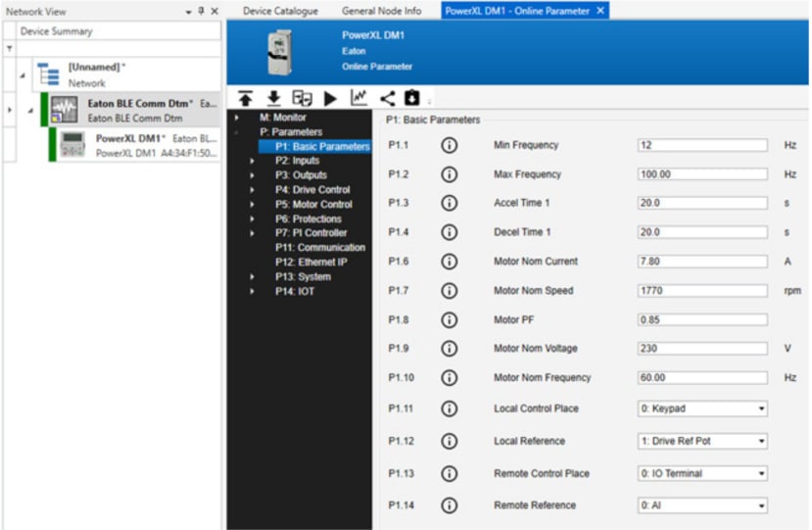Collapse the Eaton BLE Comm Dtm node

(x=31, y=111)
